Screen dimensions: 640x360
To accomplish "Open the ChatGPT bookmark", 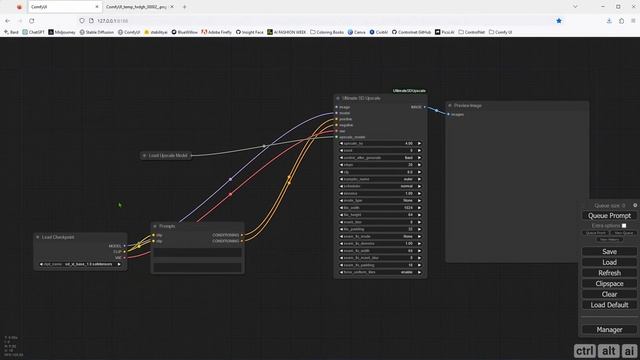I will (x=33, y=32).
